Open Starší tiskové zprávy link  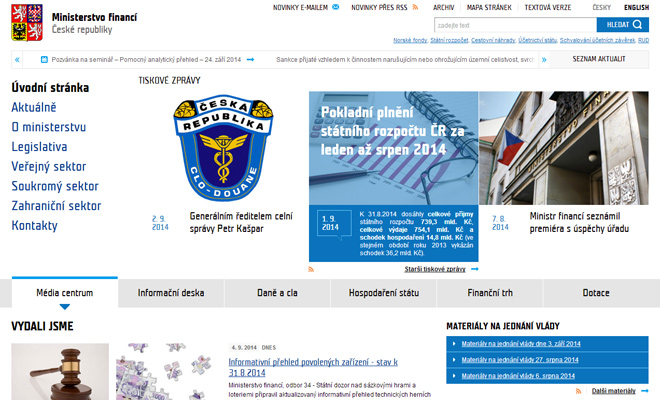click(435, 269)
